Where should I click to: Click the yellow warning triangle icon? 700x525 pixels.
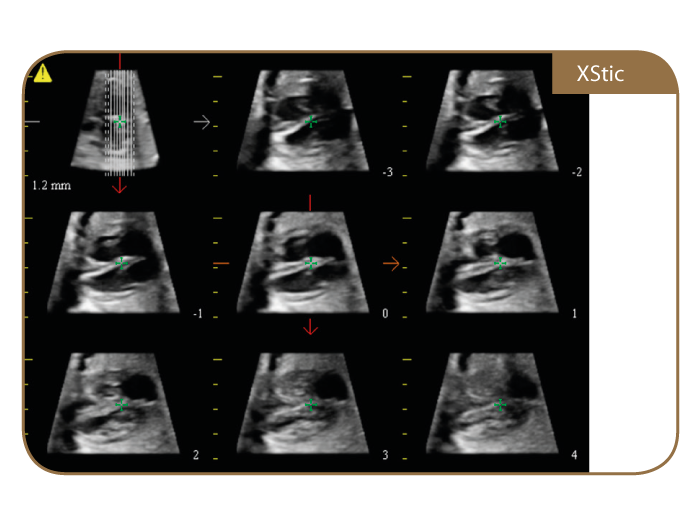coord(43,73)
